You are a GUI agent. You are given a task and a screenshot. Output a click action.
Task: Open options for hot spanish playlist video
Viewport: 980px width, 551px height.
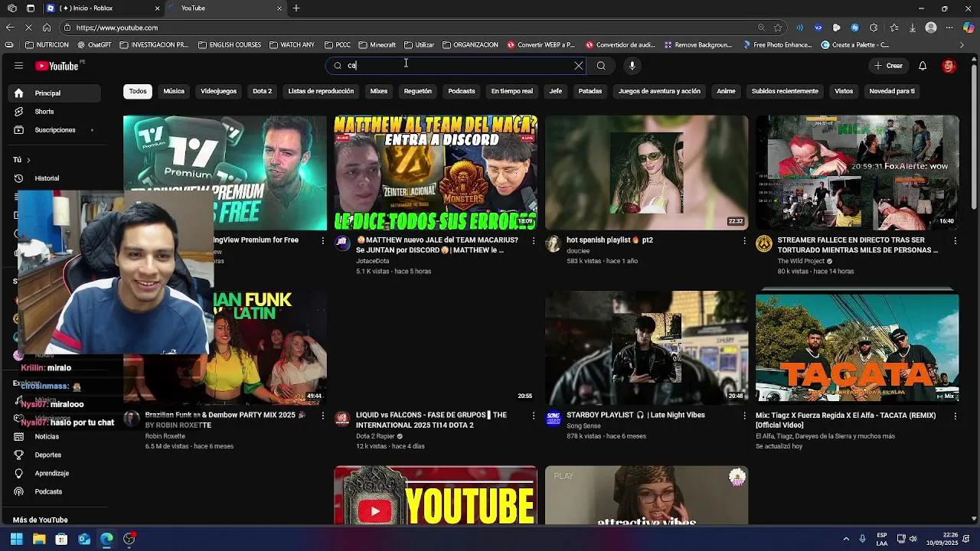pyautogui.click(x=744, y=241)
